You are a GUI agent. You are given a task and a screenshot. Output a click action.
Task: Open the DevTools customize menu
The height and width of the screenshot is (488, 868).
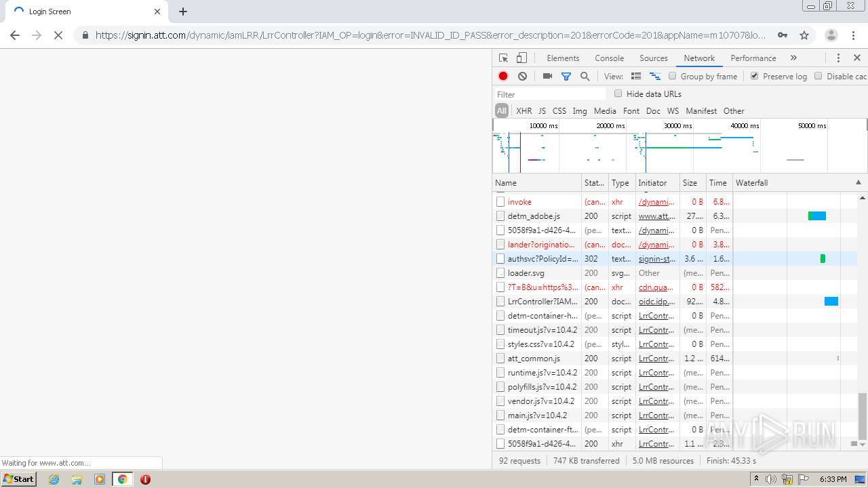click(838, 58)
